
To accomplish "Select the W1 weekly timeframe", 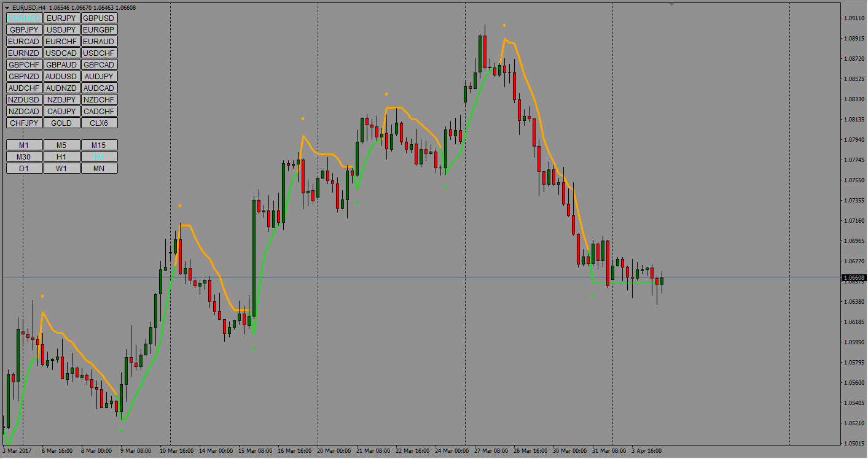I will tap(61, 168).
